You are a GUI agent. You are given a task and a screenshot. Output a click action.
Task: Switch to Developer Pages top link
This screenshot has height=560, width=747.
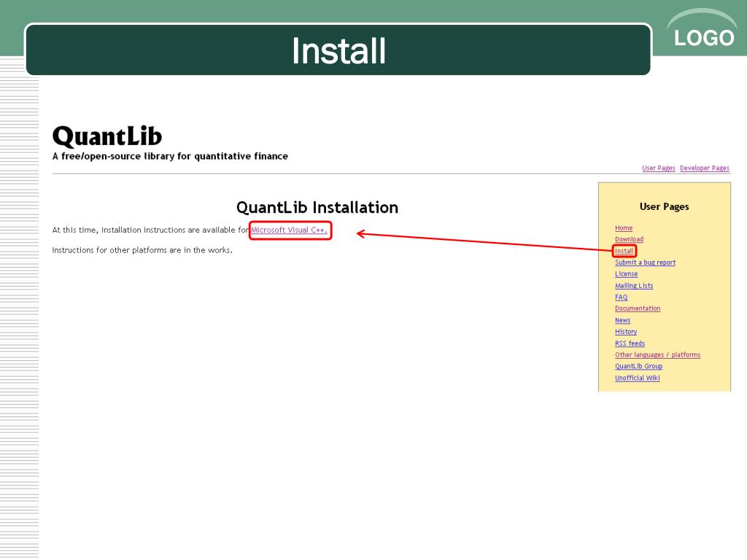pyautogui.click(x=705, y=168)
